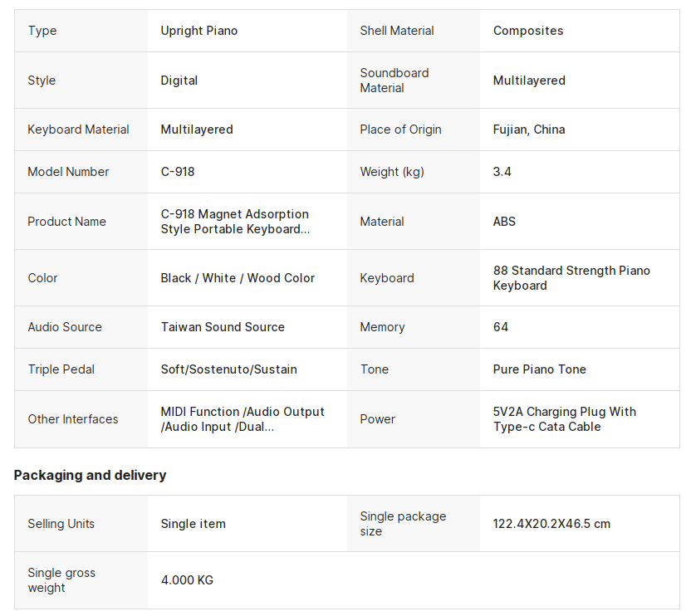Screen dimensions: 691x616
Task: Click the truncated Product Name value
Action: pos(235,222)
